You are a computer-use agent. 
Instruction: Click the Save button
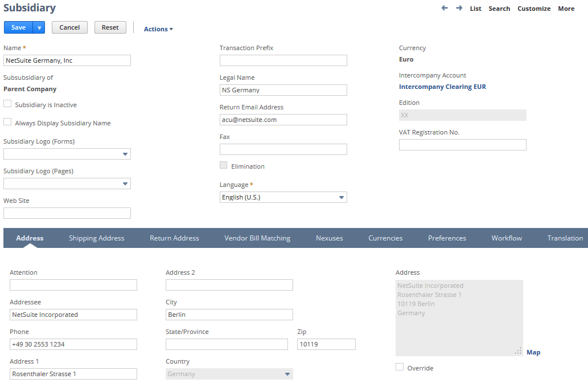click(18, 27)
